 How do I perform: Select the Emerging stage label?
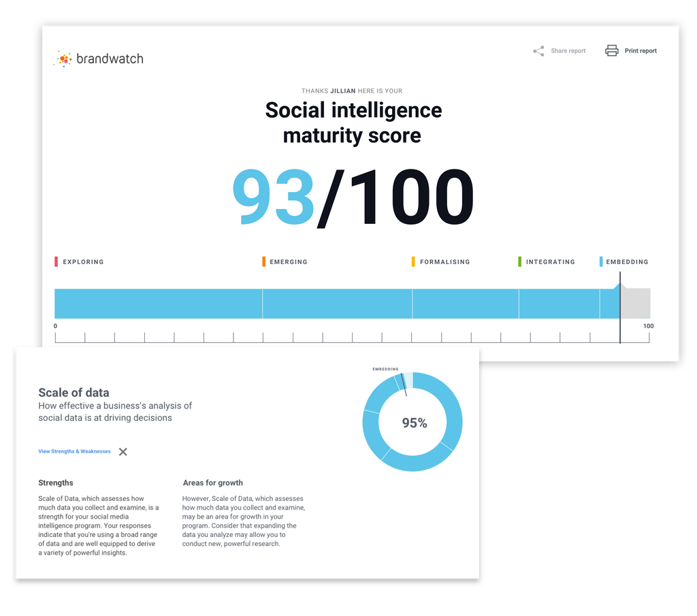pyautogui.click(x=289, y=262)
